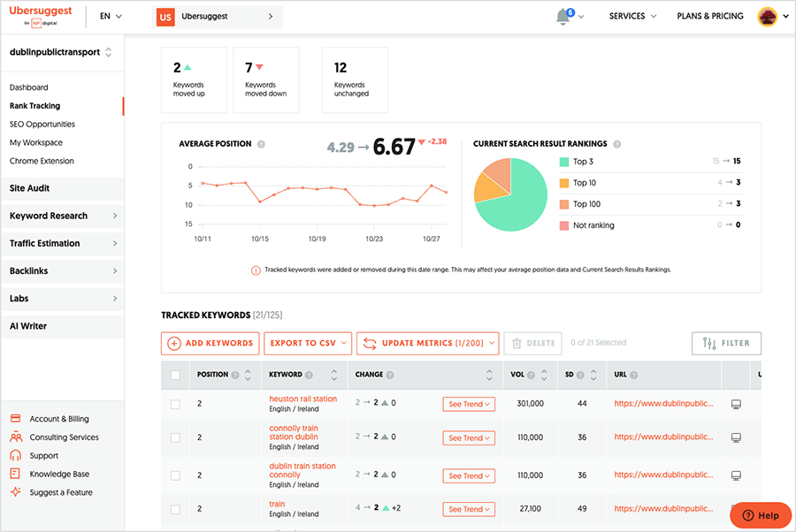Click Current Search Result Rankings help icon
The image size is (796, 532).
click(x=616, y=144)
